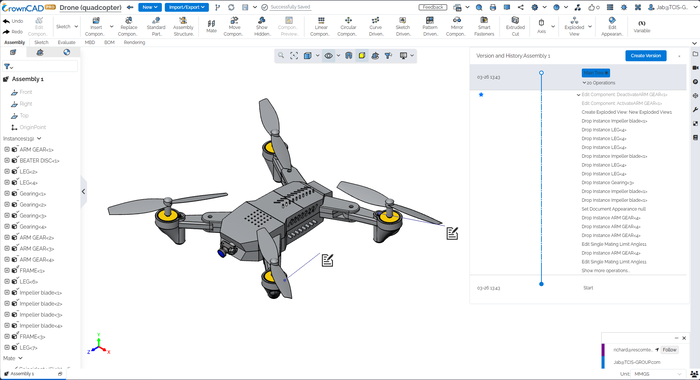Viewport: 700px width, 380px height.
Task: Click the Start node on version timeline
Action: pos(541,284)
